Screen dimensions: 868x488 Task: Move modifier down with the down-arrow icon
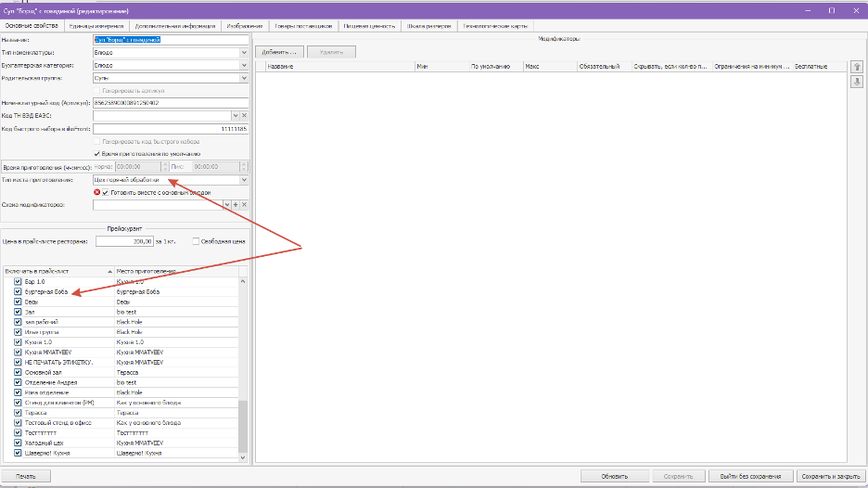[x=856, y=82]
